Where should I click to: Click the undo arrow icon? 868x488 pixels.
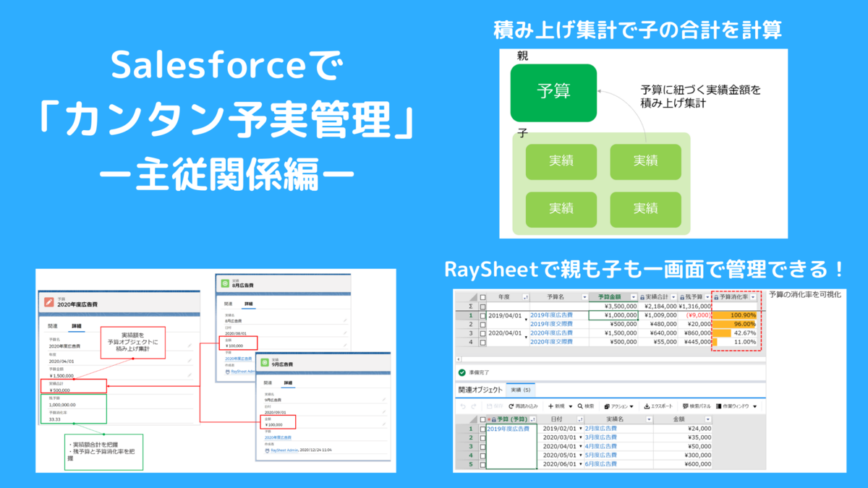[462, 406]
